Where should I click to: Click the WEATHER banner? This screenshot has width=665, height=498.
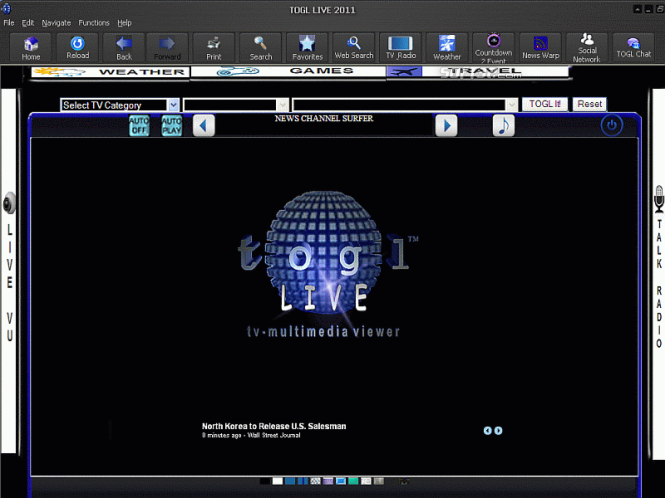(x=111, y=72)
